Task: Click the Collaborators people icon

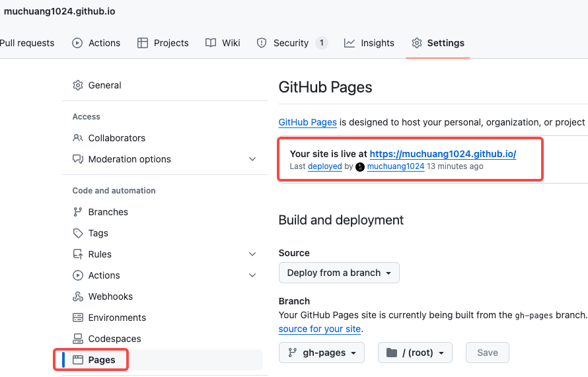Action: pyautogui.click(x=77, y=138)
